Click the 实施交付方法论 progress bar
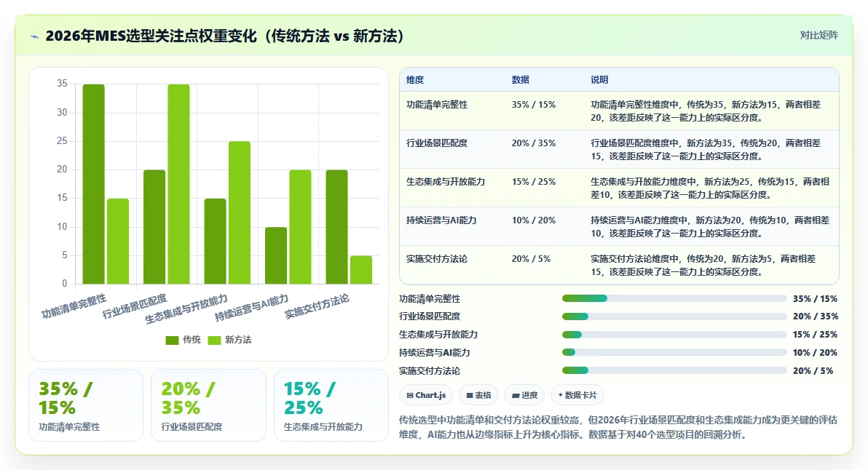Image resolution: width=868 pixels, height=470 pixels. 674,370
